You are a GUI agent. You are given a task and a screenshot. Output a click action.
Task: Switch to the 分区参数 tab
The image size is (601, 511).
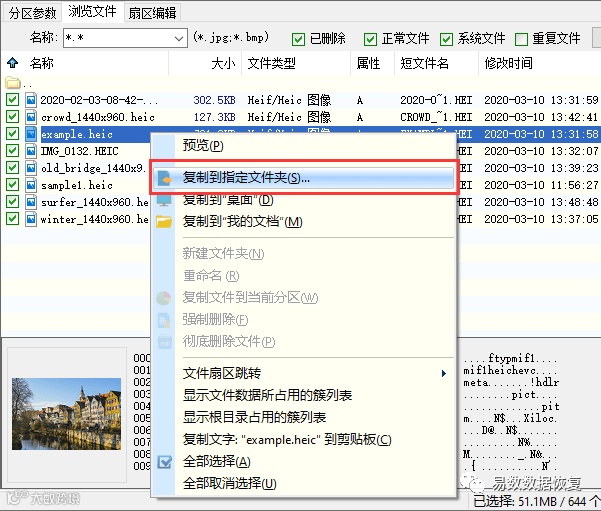(x=33, y=13)
